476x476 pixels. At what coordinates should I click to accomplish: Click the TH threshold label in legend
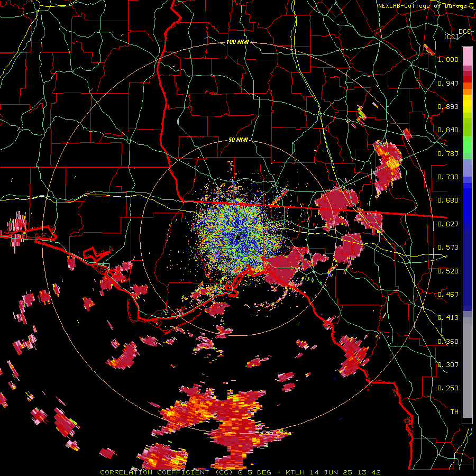pos(454,412)
